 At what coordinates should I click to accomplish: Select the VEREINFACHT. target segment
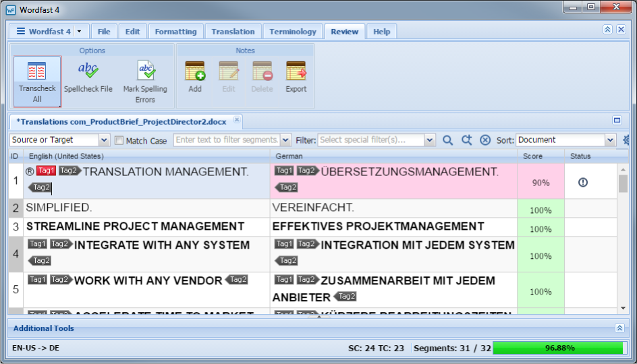tap(393, 208)
